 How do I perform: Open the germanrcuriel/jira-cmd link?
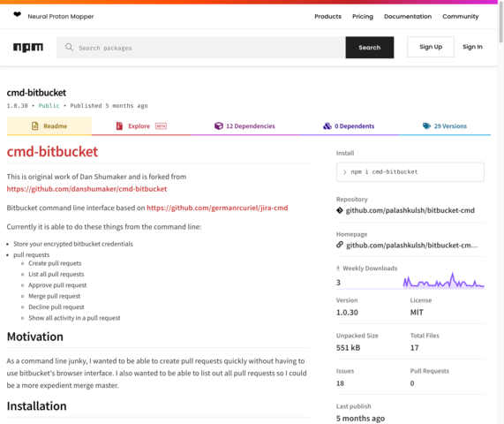click(x=217, y=208)
